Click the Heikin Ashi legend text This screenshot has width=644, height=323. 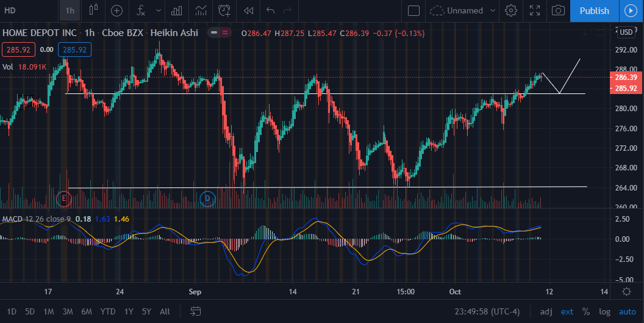(x=174, y=33)
